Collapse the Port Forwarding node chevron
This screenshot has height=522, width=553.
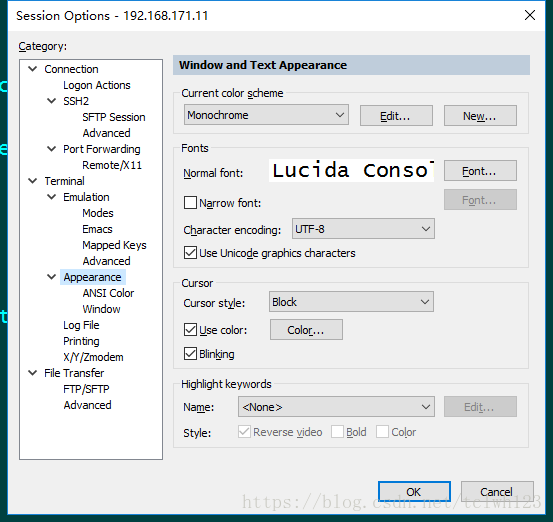click(51, 149)
